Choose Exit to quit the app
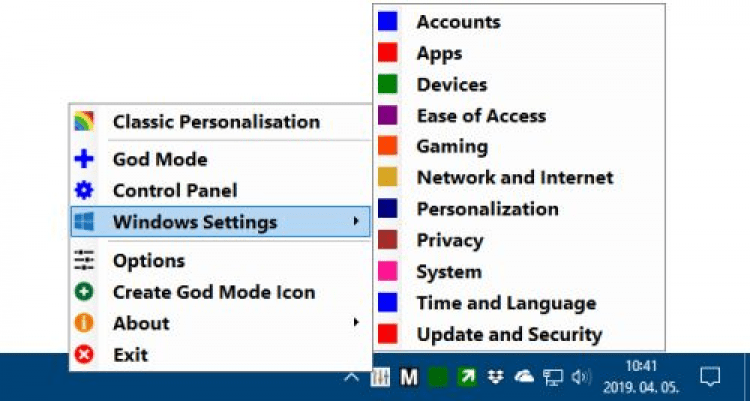750x401 pixels. (x=221, y=355)
